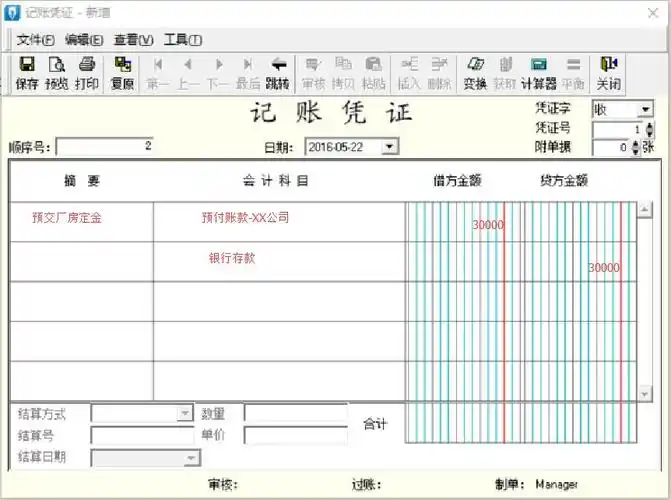The width and height of the screenshot is (671, 500).
Task: Click the Audit (审核) toolbar icon
Action: coord(313,73)
